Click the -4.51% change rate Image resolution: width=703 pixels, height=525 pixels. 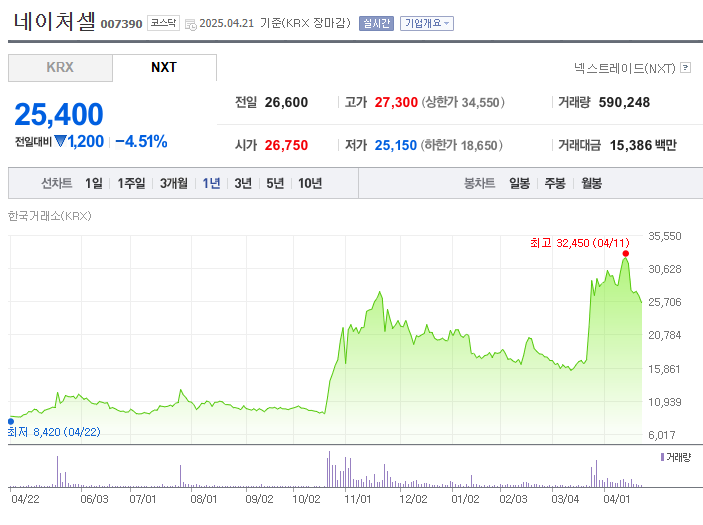141,142
